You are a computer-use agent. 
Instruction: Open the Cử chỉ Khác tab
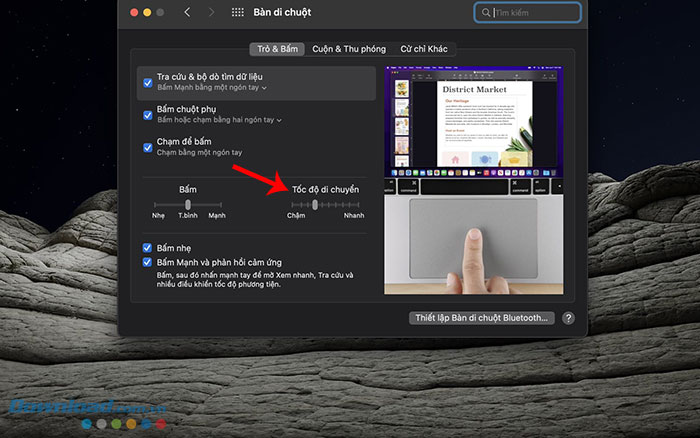(x=423, y=48)
